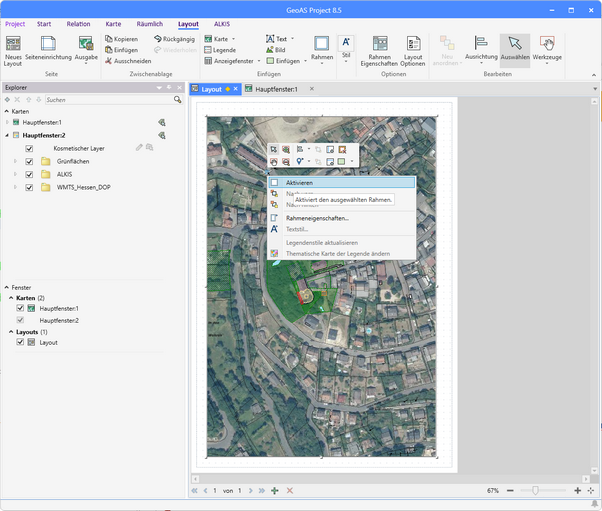Collapse Hauptfenster:2 tree node
Viewport: 602px width, 511px height.
pos(7,135)
